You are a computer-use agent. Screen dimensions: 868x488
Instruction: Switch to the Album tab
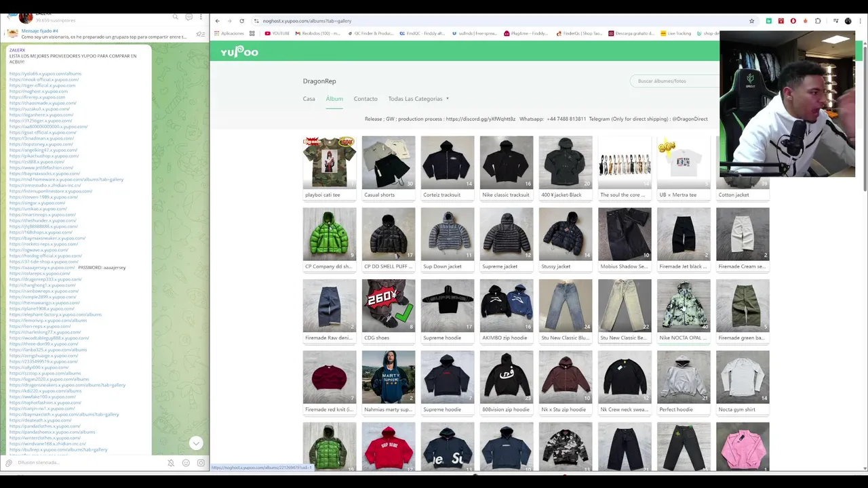(x=334, y=99)
